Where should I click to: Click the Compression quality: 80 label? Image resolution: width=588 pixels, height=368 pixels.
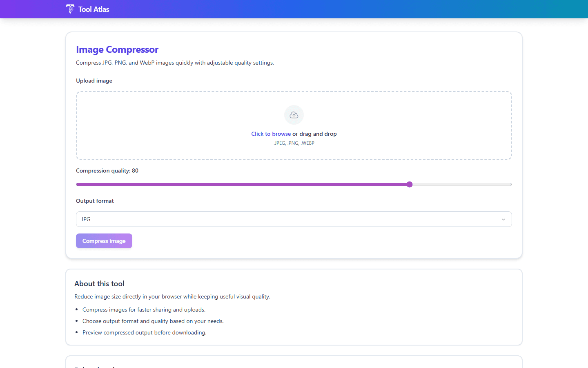[x=107, y=171]
